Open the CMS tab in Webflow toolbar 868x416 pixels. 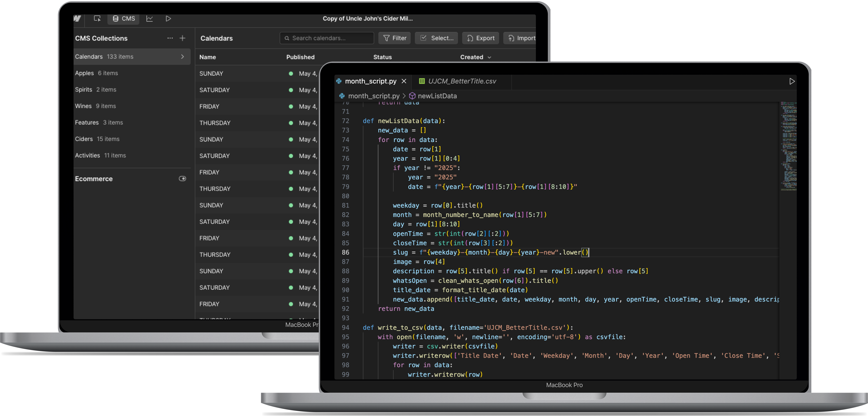pyautogui.click(x=124, y=18)
